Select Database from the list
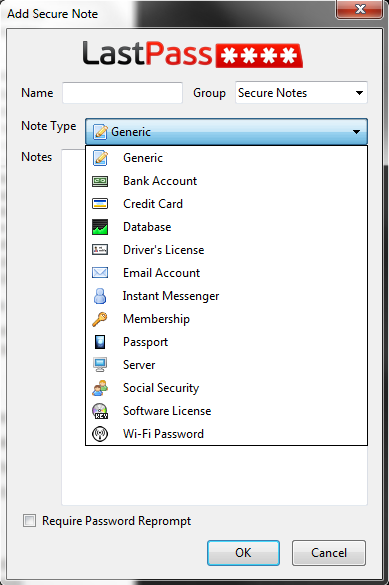The width and height of the screenshot is (389, 585). pyautogui.click(x=226, y=227)
